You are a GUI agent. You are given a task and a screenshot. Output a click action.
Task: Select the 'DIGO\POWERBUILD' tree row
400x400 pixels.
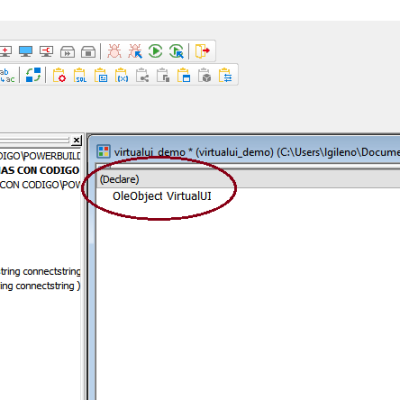[40, 156]
